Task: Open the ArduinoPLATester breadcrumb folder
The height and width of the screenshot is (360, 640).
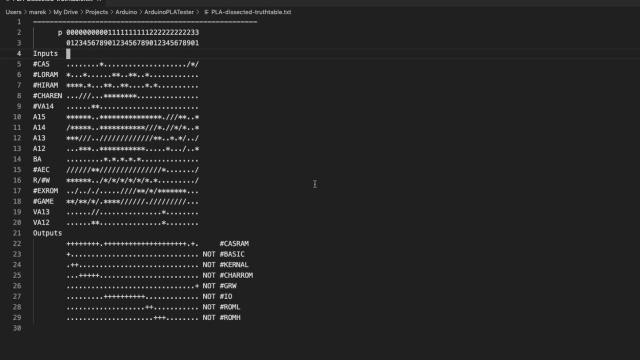Action: 169,12
